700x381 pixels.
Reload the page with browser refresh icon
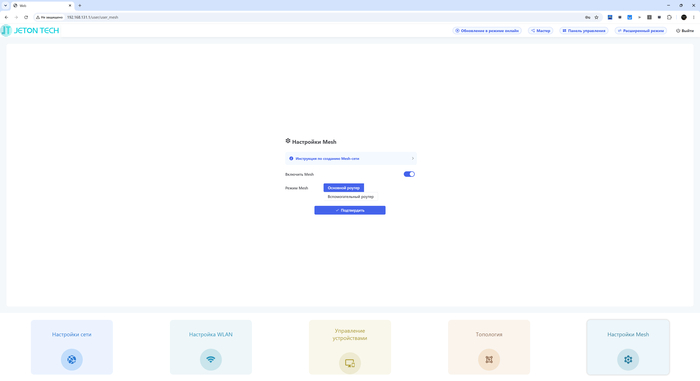(x=26, y=17)
